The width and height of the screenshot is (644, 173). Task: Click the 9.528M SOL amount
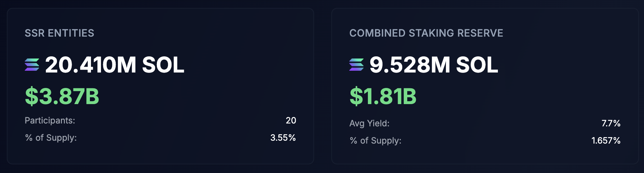point(434,65)
